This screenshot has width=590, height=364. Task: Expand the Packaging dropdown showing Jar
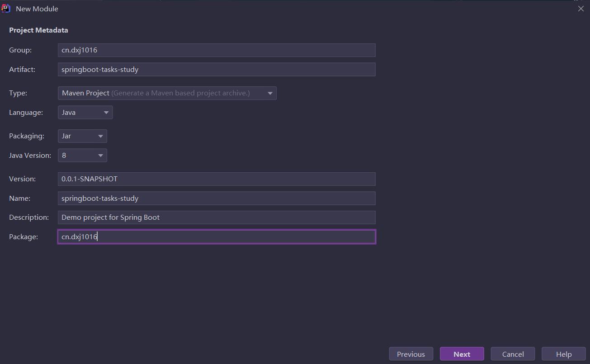click(82, 136)
